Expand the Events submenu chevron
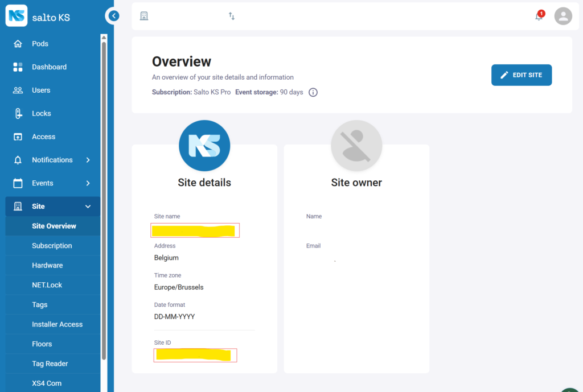 tap(88, 183)
